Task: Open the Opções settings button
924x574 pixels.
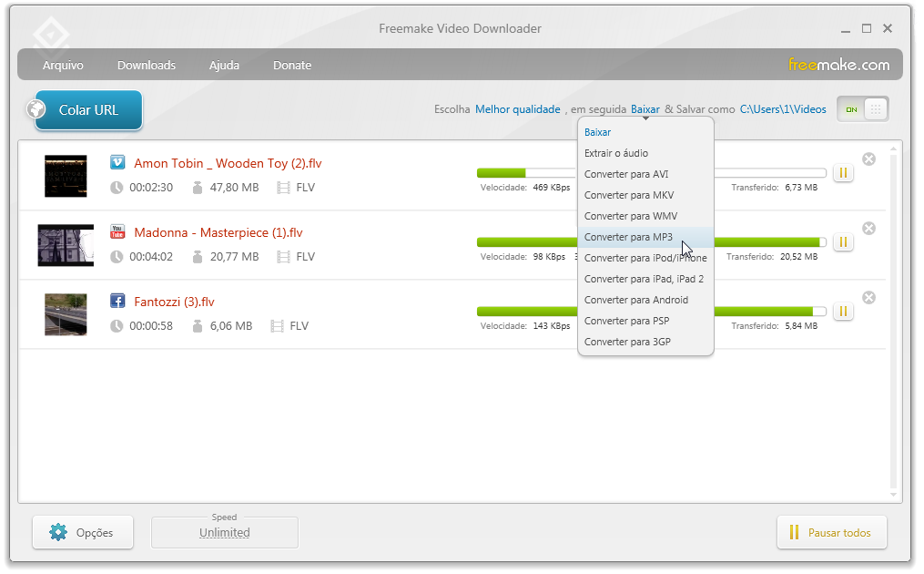Action: tap(83, 532)
